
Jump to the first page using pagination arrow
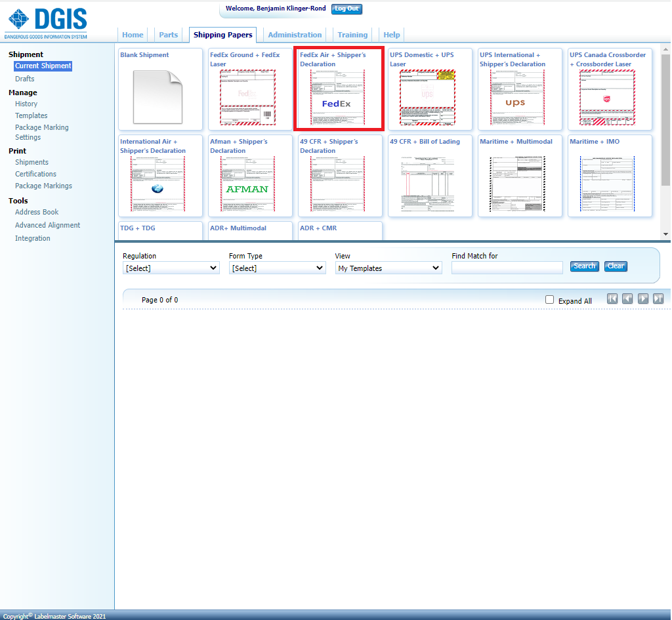click(612, 299)
